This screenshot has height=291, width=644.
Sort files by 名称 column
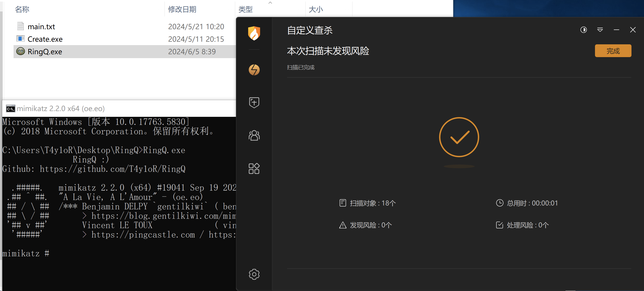pos(22,9)
